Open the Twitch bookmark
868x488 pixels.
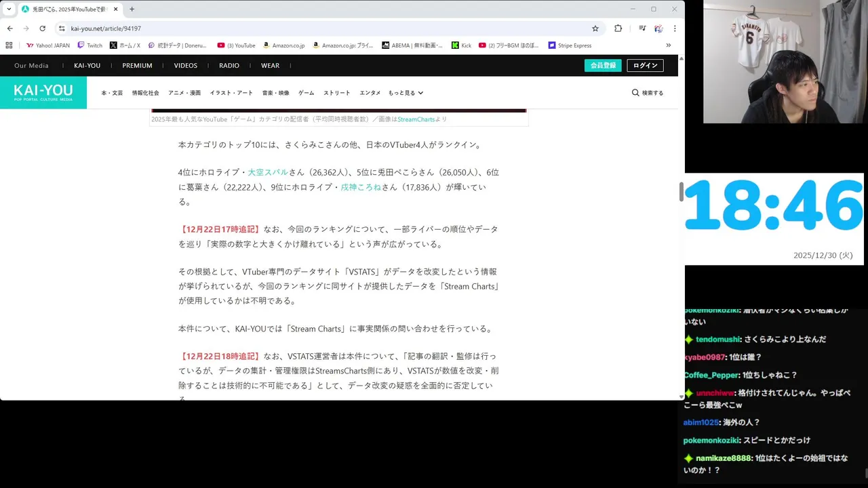tap(90, 45)
